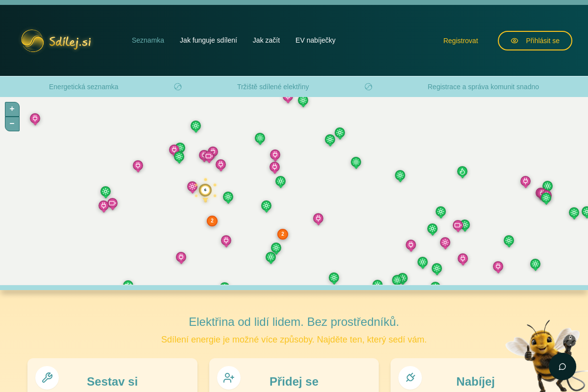Click the Sestav si card heading
Screen dimensions: 588x392
[112, 382]
